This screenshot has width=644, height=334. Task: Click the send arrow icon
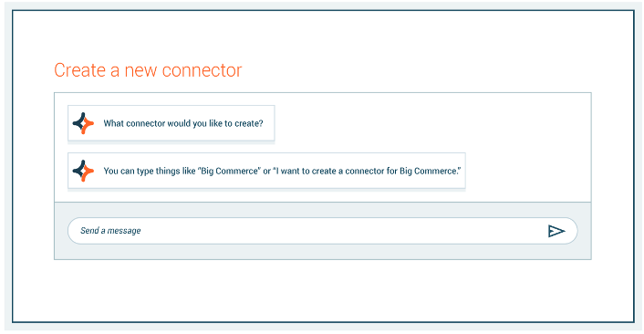coord(556,231)
